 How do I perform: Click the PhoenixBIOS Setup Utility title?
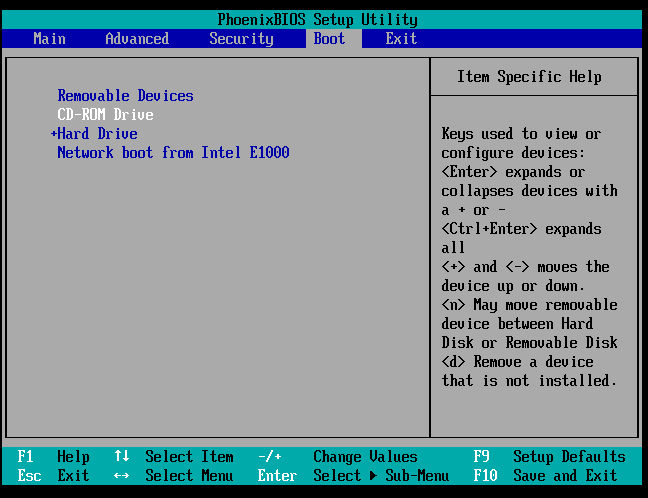tap(317, 19)
